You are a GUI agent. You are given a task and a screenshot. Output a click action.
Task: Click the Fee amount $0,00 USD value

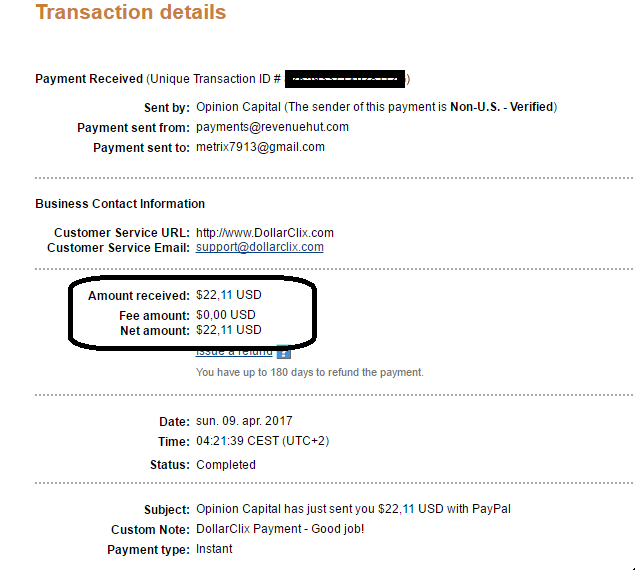(x=226, y=315)
